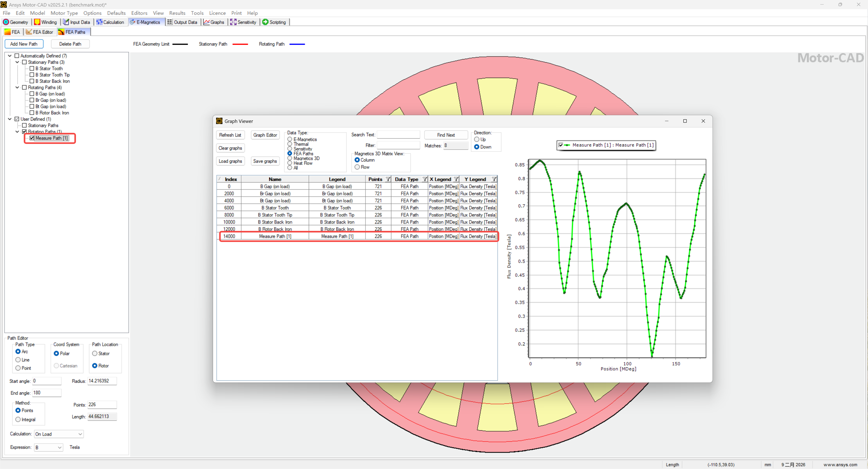Click the Winding toolbar icon
Screen dimensions: 868x469
coord(37,22)
